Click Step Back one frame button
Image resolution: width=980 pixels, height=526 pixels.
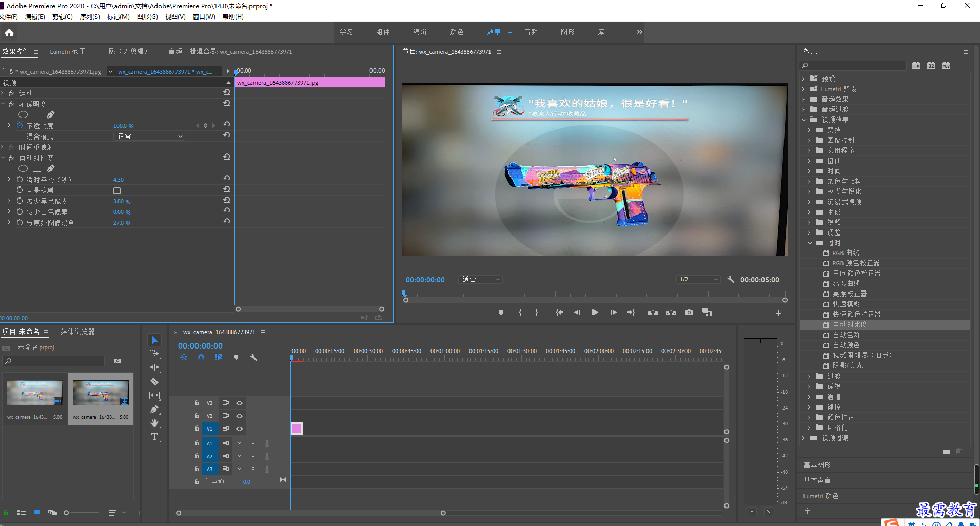click(x=577, y=313)
